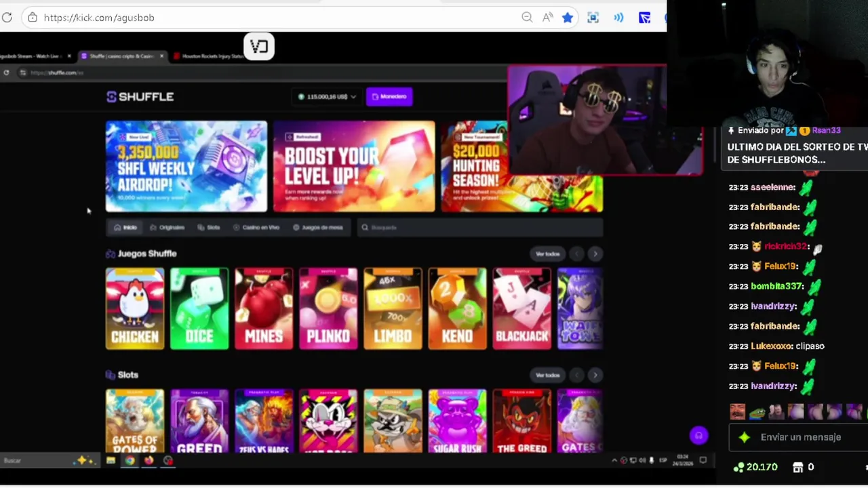Click the Enviar un mensaje chat input

(799, 438)
